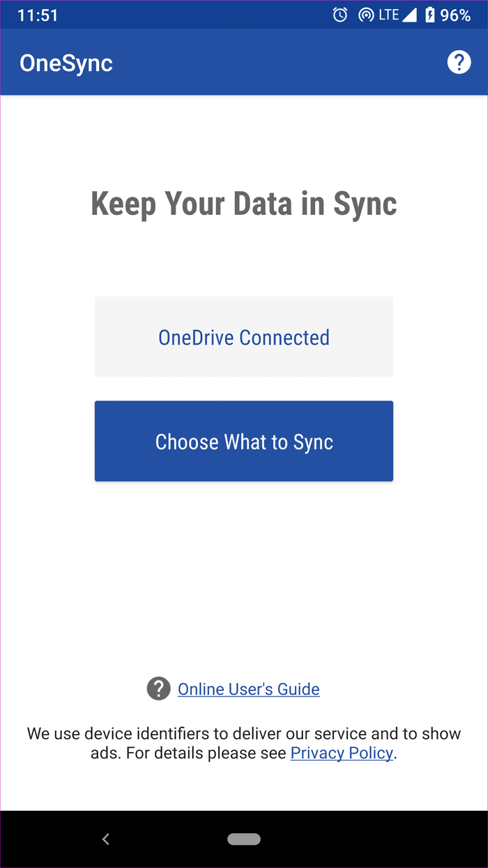Click the OneDrive Connected button

click(x=244, y=337)
